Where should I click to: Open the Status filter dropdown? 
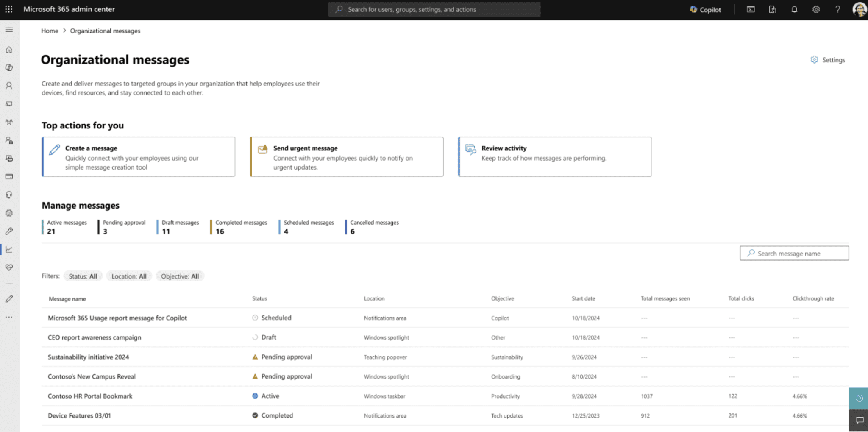(83, 276)
